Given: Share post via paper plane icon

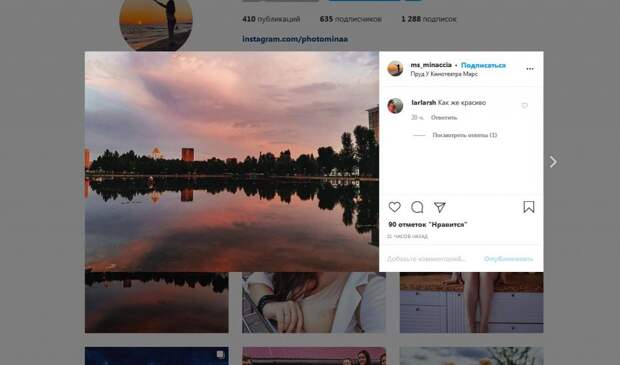Looking at the screenshot, I should click(440, 207).
